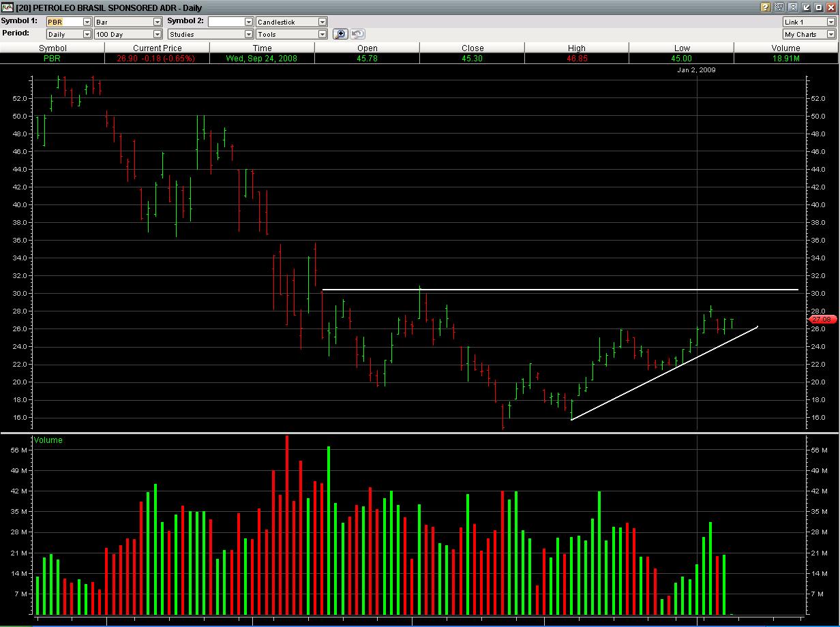Click the empty Symbol 2 input field
This screenshot has width=840, height=627.
[x=225, y=21]
